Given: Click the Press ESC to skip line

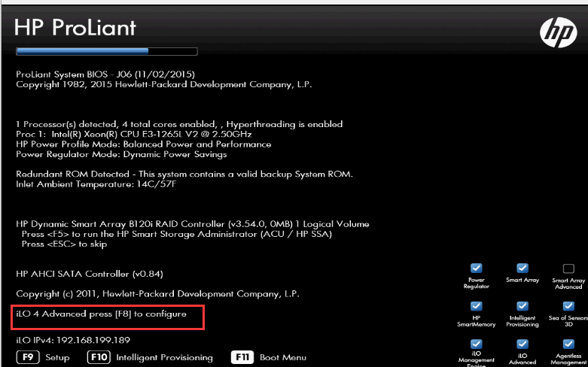Looking at the screenshot, I should pos(65,244).
